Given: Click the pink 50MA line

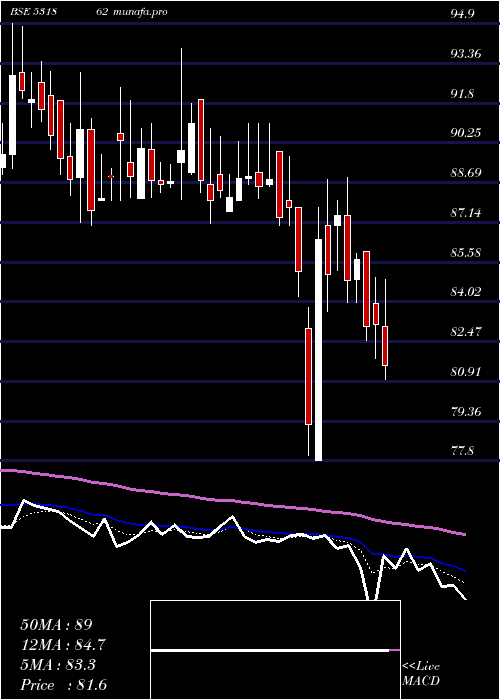Looking at the screenshot, I should (232, 501).
